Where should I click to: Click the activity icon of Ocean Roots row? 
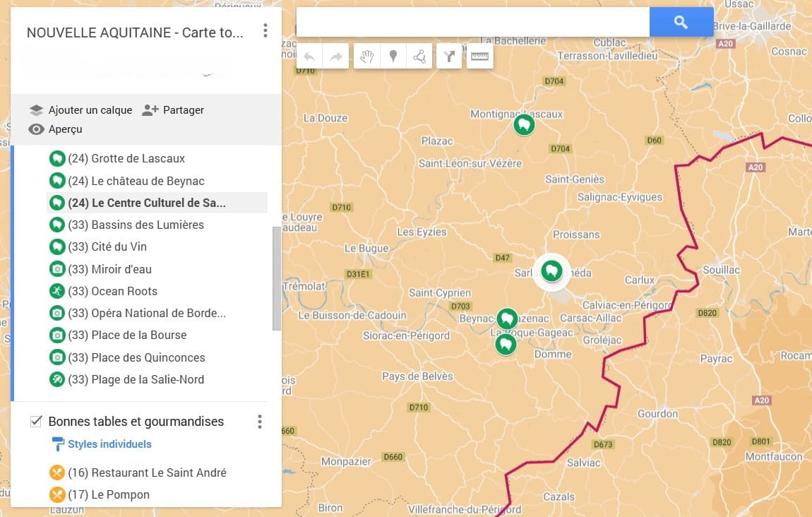(x=57, y=291)
